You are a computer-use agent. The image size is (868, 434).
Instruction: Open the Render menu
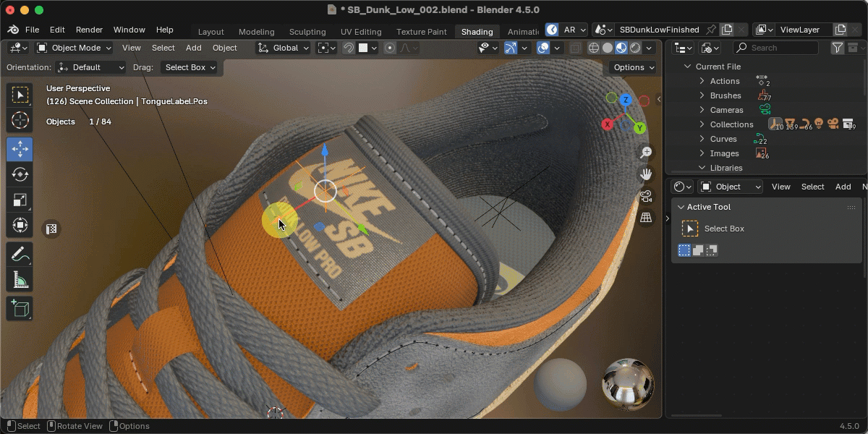89,30
